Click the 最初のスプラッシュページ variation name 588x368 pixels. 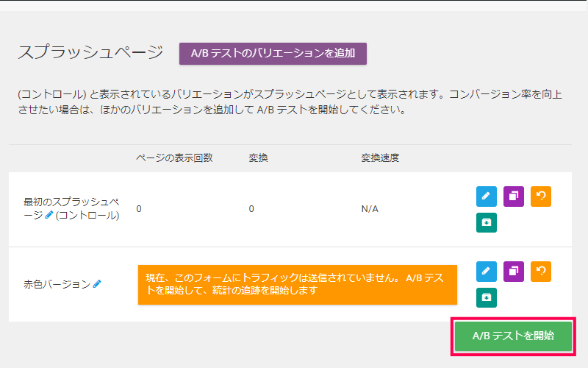coord(71,208)
